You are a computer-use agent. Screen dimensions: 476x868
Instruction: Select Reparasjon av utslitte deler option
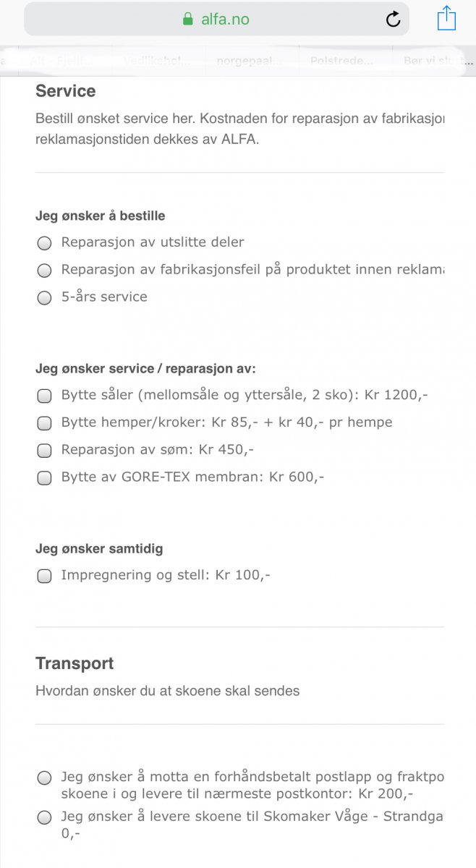44,243
